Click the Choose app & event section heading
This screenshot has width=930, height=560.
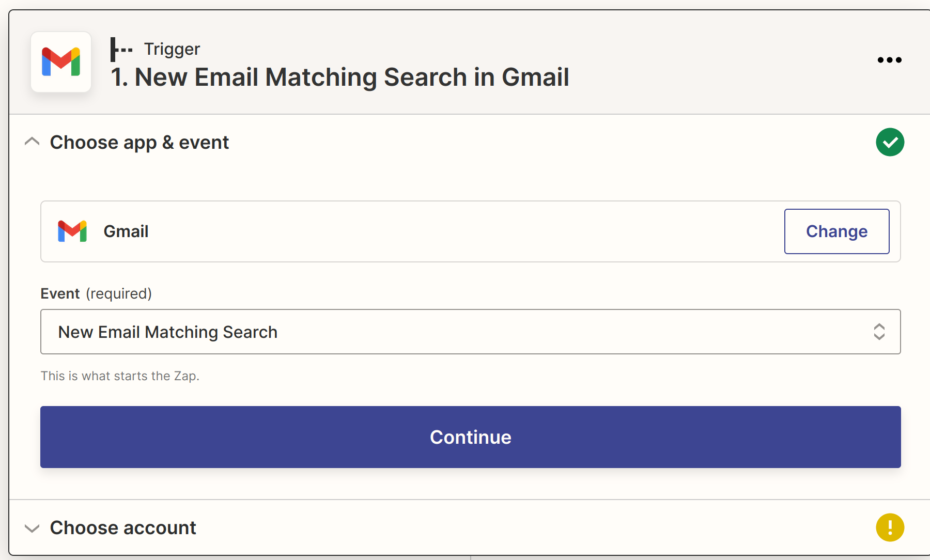pos(139,143)
